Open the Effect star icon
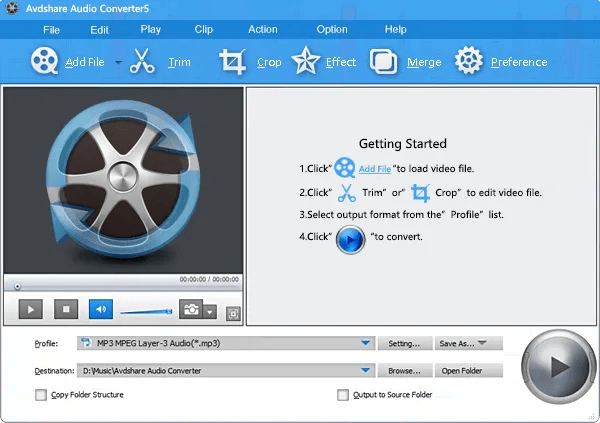 coord(305,62)
